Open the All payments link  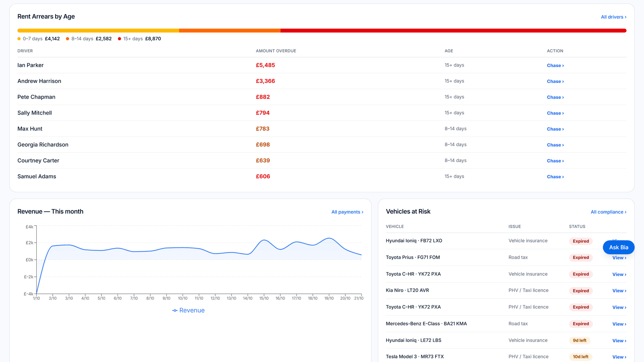point(347,212)
